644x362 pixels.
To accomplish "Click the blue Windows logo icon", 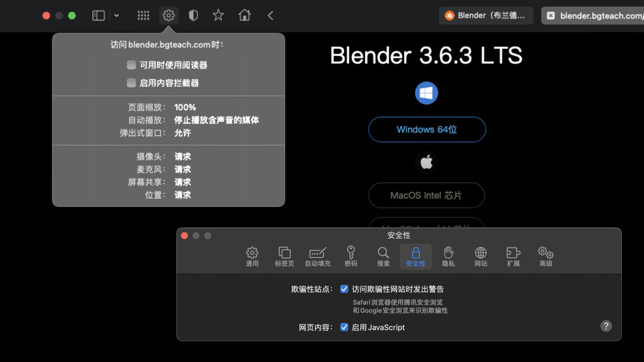I will pos(426,93).
